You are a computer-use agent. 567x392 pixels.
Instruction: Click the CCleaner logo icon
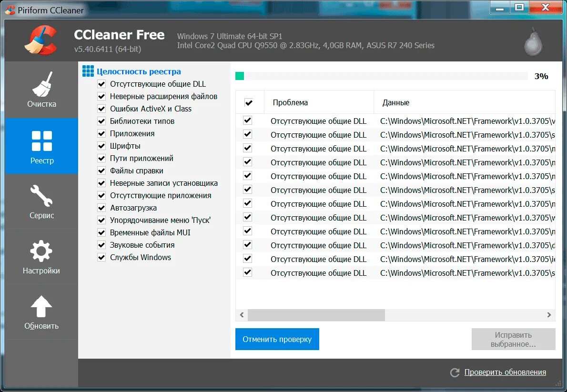41,40
